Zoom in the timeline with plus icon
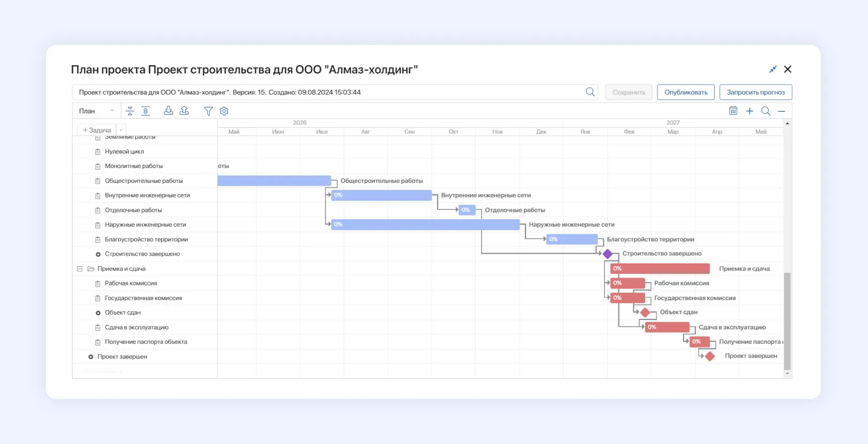868x444 pixels. point(749,111)
